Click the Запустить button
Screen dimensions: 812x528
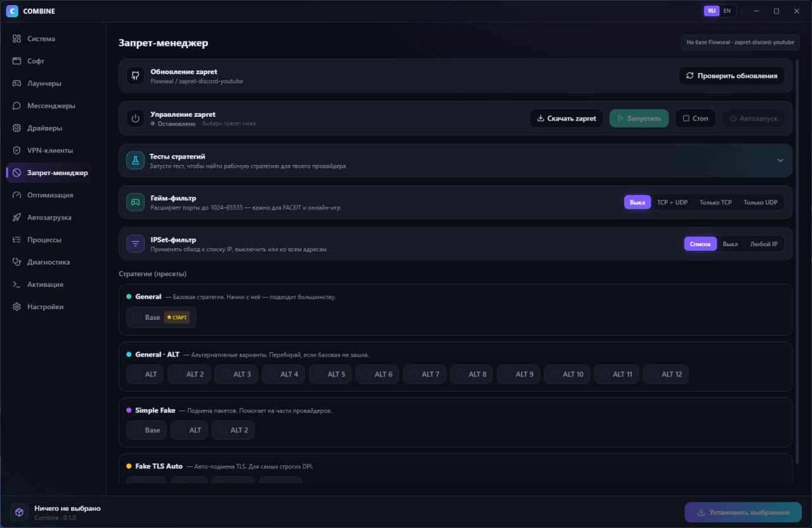639,119
